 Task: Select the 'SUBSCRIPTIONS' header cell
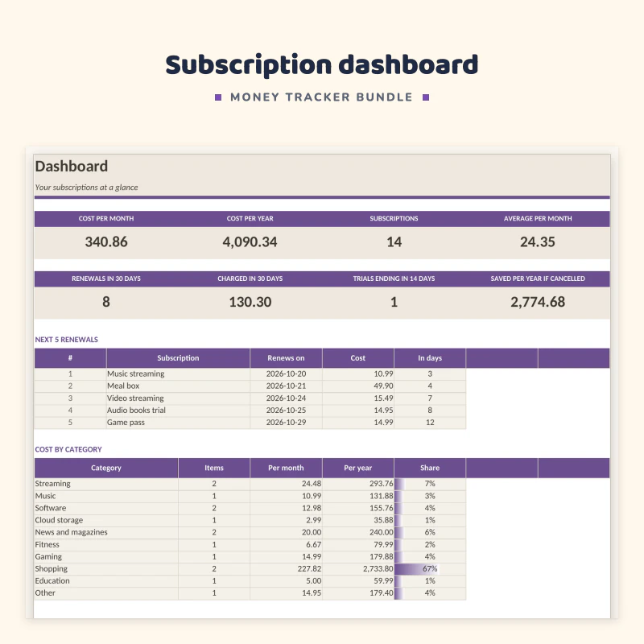coord(394,218)
